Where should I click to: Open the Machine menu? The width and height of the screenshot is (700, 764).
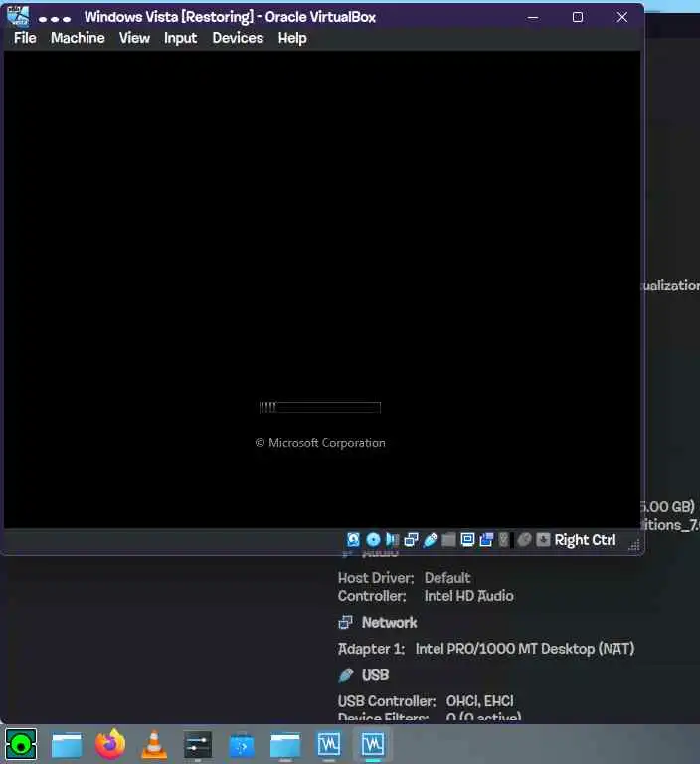pos(78,38)
